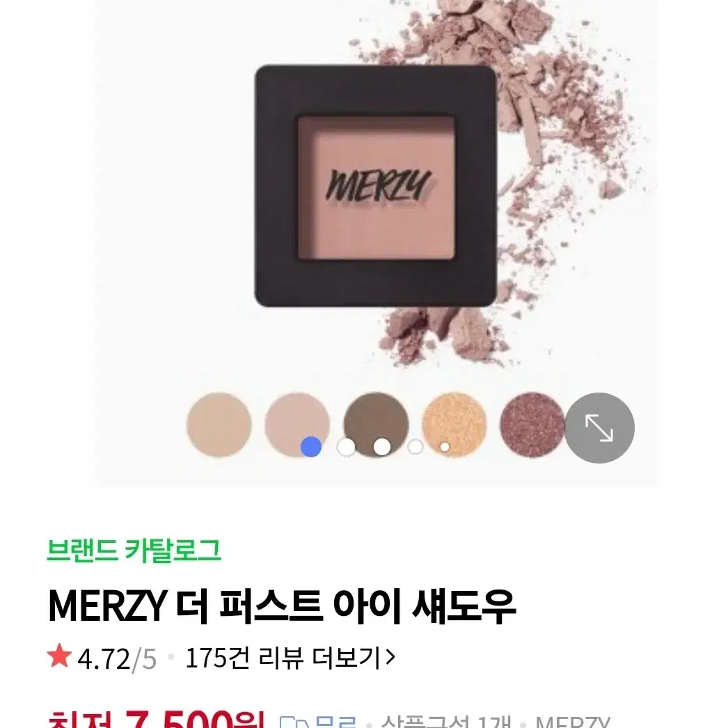728x728 pixels.
Task: Click the red star rating icon
Action: pos(59,655)
